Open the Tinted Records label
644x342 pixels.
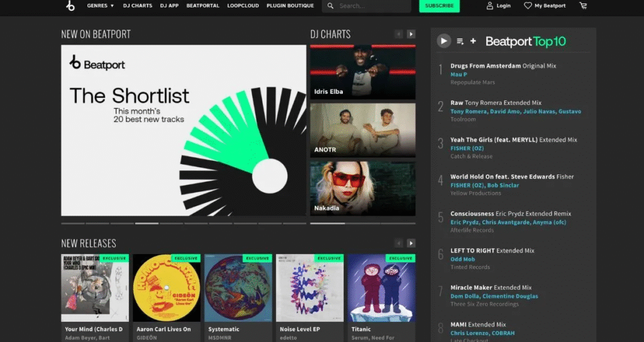(470, 267)
